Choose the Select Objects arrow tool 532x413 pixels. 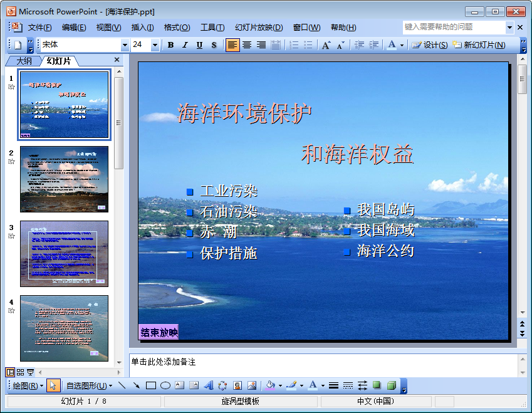point(53,385)
